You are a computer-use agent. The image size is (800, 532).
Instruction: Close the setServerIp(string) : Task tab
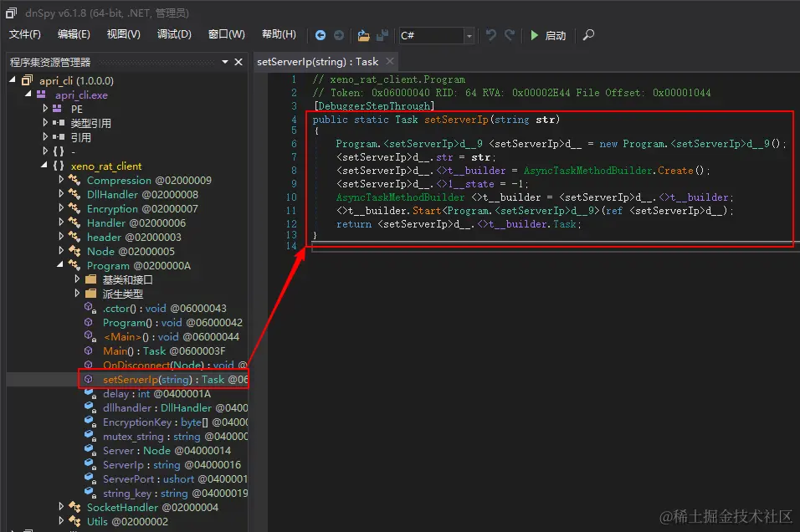(x=390, y=61)
